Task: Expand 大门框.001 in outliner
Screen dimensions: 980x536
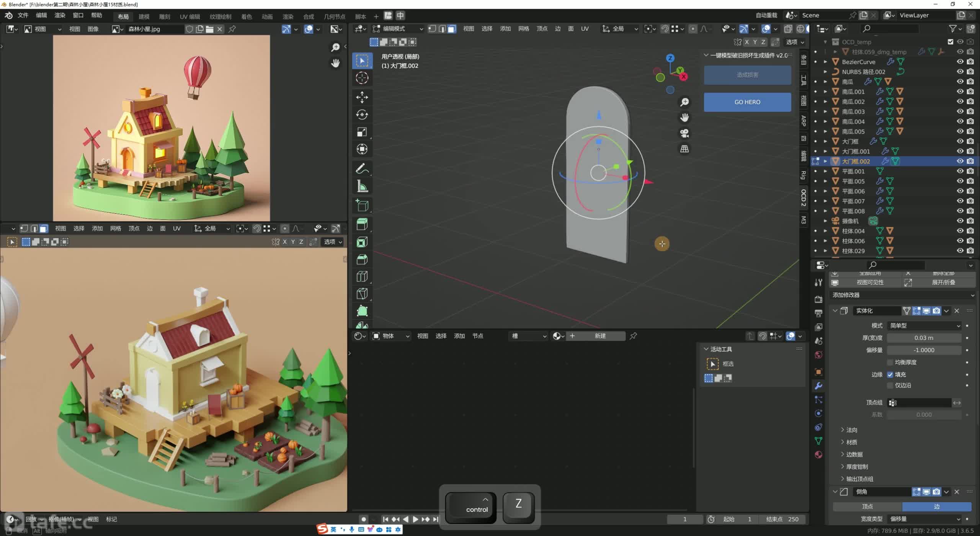Action: tap(825, 151)
